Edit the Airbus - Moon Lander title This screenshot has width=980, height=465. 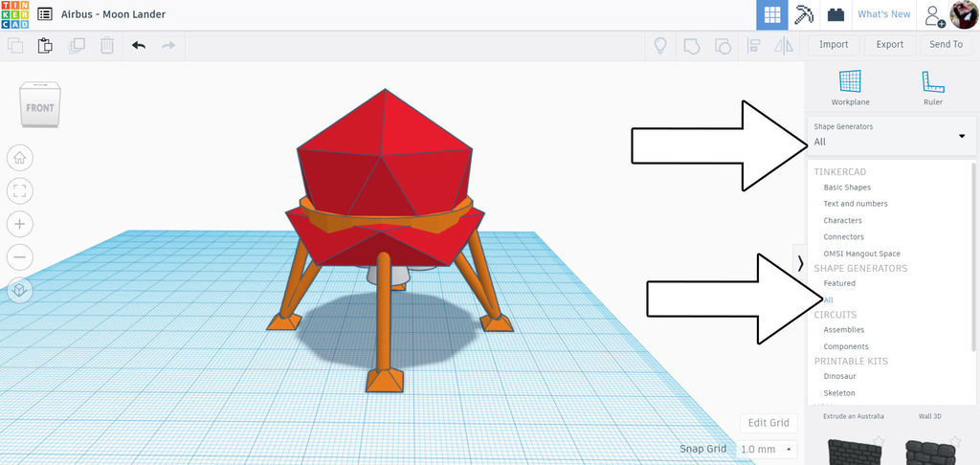click(x=113, y=14)
